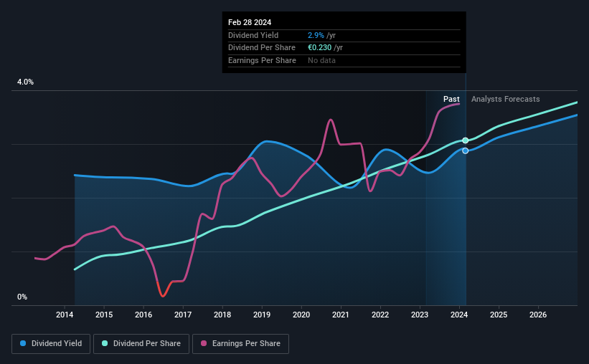Click the Analysts Forecasts label
Image resolution: width=589 pixels, height=364 pixels.
[x=506, y=99]
